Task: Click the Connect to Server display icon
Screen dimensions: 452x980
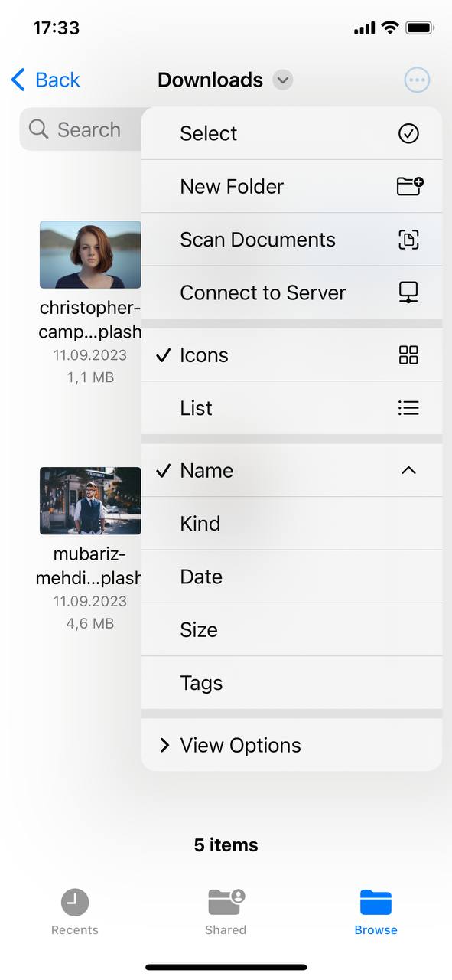Action: [x=408, y=292]
